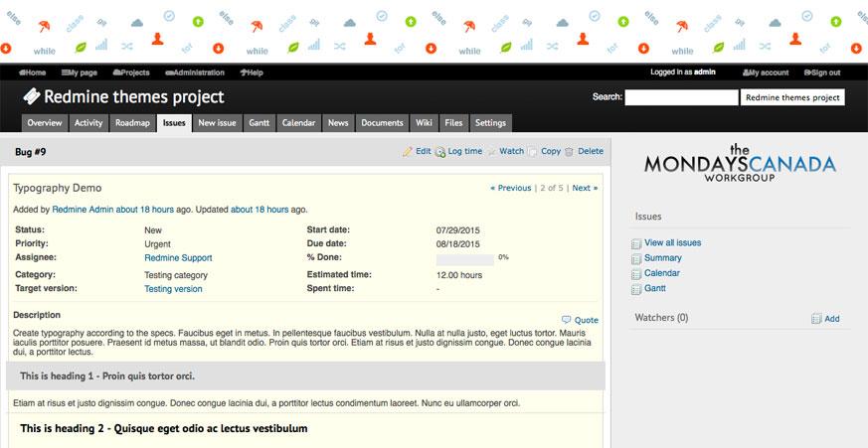This screenshot has width=868, height=448.
Task: Open My account link
Action: (766, 73)
